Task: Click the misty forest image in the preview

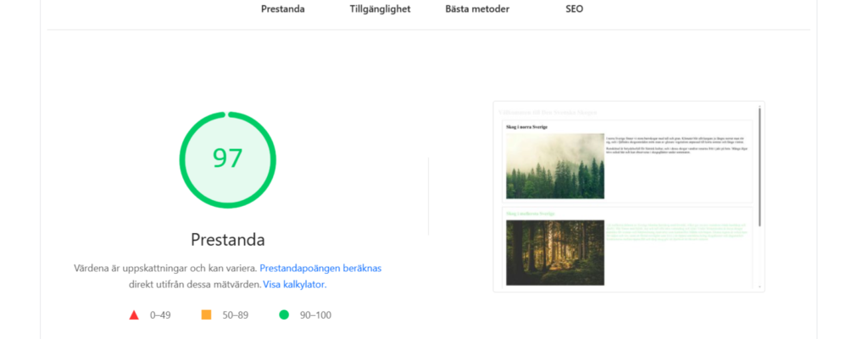Action: click(554, 166)
